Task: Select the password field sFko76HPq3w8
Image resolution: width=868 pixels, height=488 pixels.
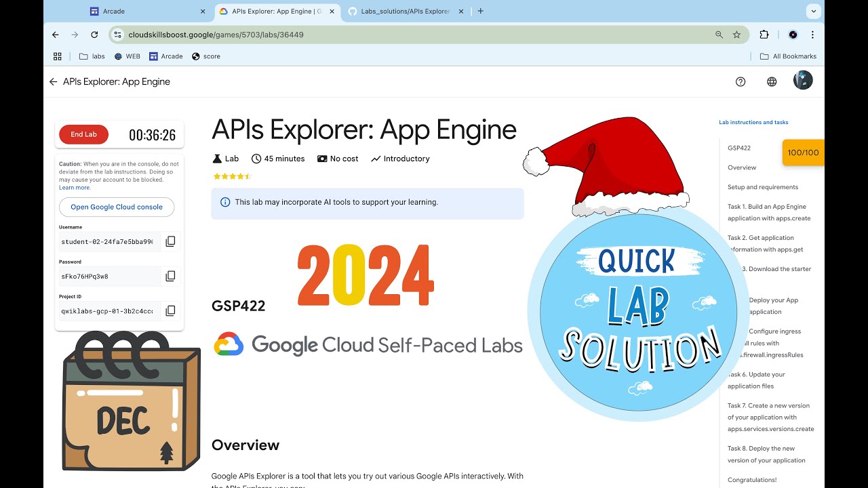Action: (x=110, y=276)
